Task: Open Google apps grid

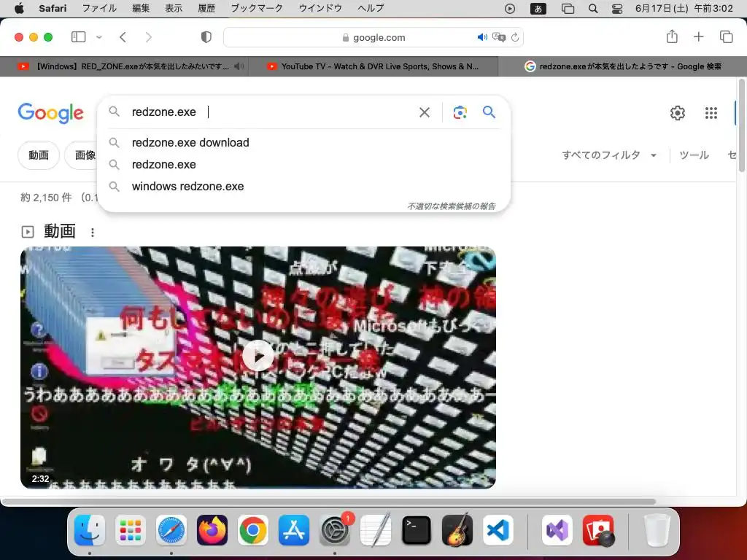Action: 711,113
